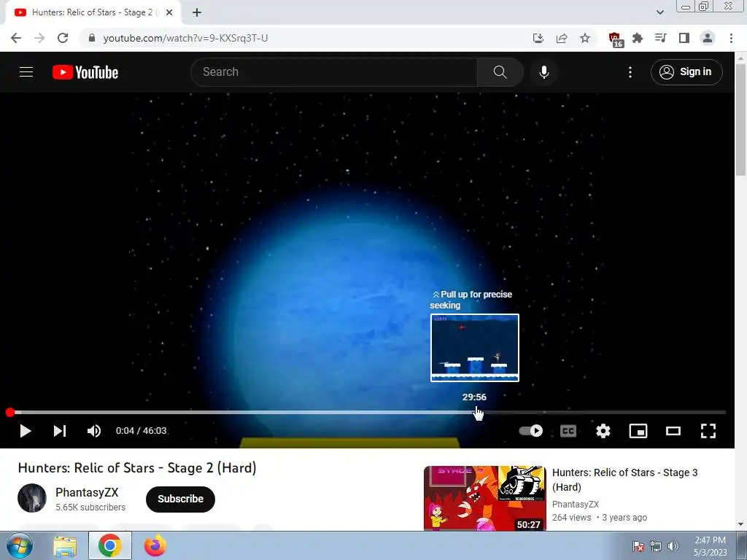Toggle Chrome side panel
This screenshot has height=560, width=747.
[x=684, y=38]
